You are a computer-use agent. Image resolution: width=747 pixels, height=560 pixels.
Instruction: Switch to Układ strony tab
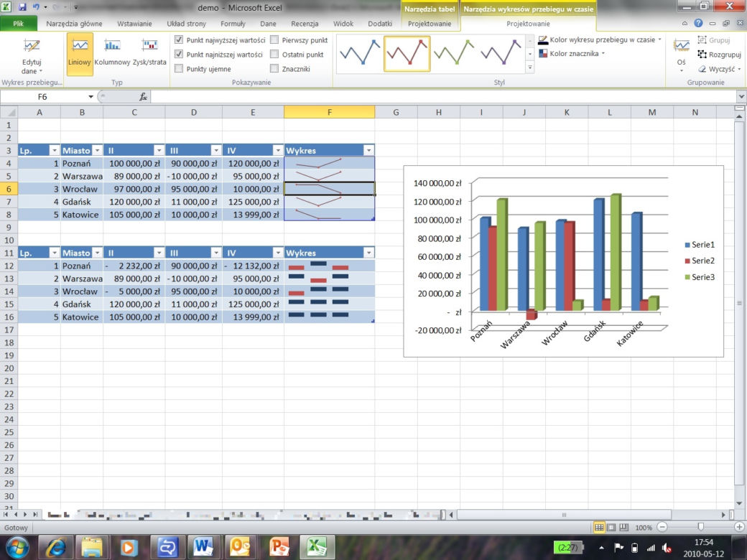pyautogui.click(x=186, y=23)
